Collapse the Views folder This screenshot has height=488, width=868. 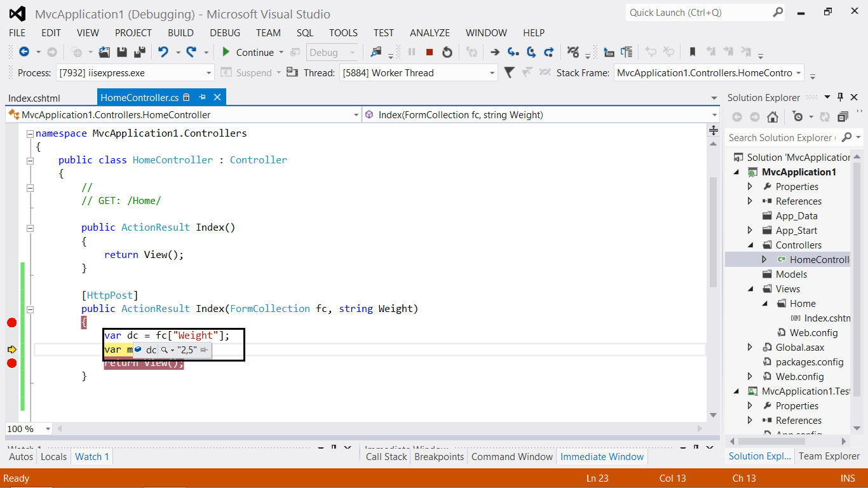[750, 288]
